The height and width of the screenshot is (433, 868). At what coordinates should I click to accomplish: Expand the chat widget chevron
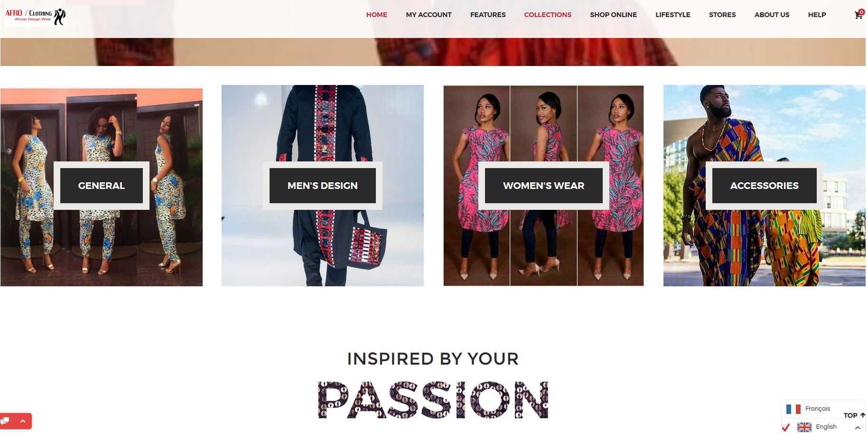coord(22,421)
